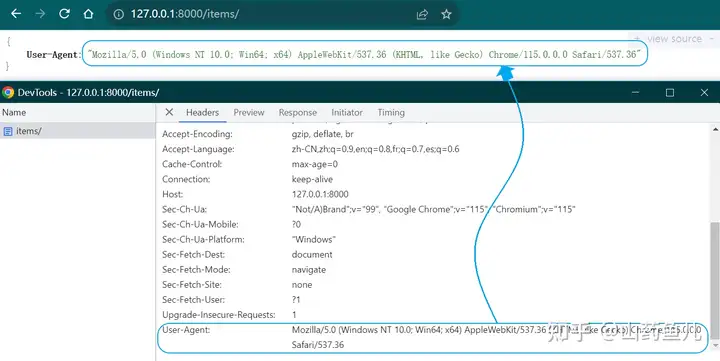The image size is (720, 361).
Task: Click the Host value 127.0.0.1:8000
Action: coord(320,194)
